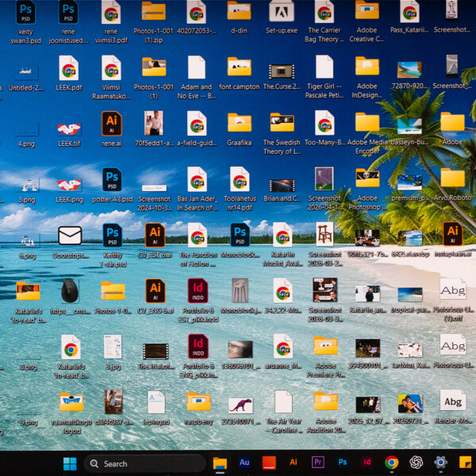Open the lepingud document
476x476 pixels.
(156, 402)
